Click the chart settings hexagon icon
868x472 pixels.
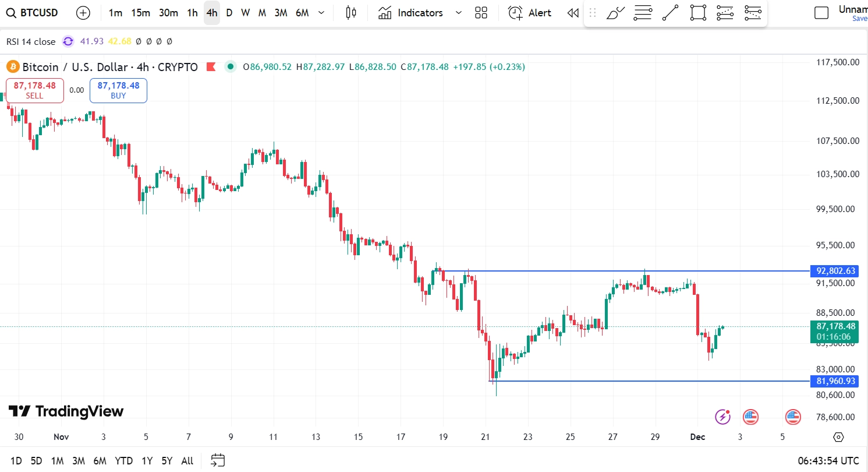pyautogui.click(x=838, y=437)
